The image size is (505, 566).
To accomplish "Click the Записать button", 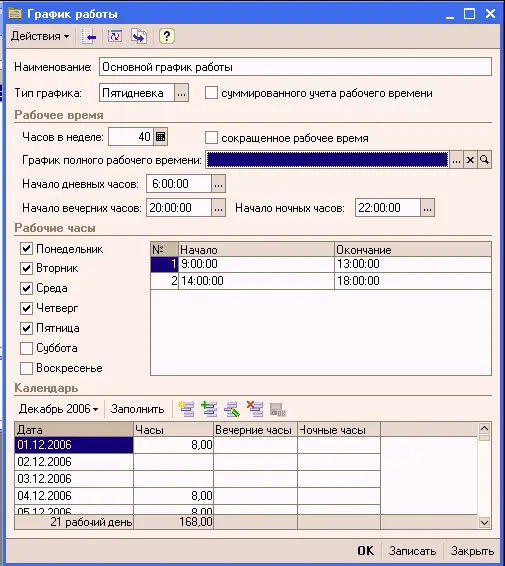I will coord(412,551).
